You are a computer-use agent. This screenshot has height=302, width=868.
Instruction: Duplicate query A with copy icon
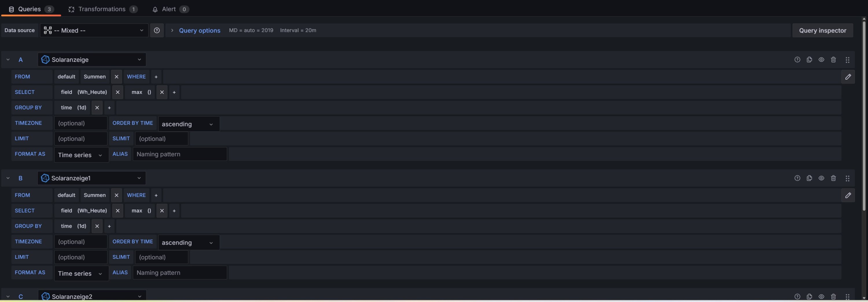[809, 60]
